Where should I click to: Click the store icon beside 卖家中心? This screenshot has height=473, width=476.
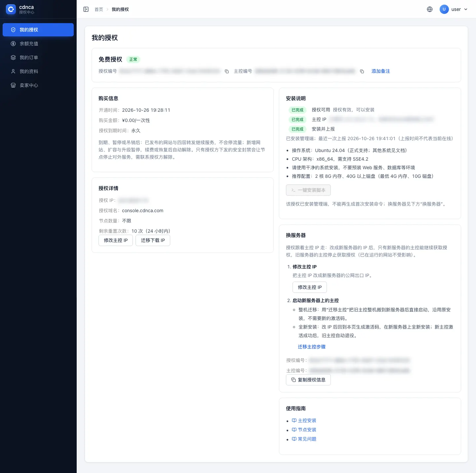click(13, 85)
